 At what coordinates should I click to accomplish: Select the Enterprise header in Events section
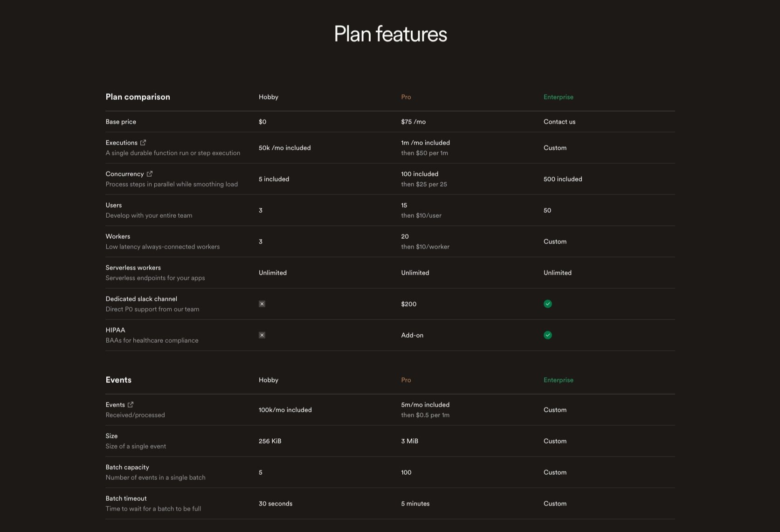[x=559, y=380]
